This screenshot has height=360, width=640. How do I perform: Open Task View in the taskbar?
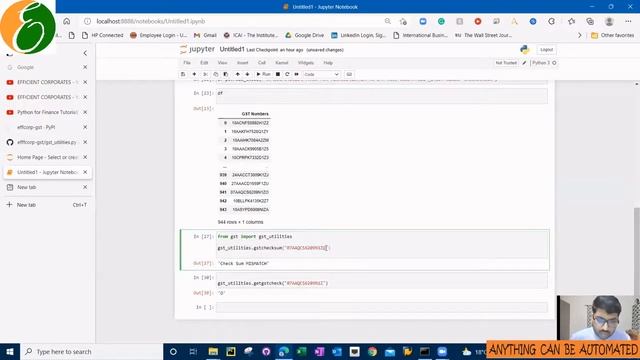coord(193,351)
